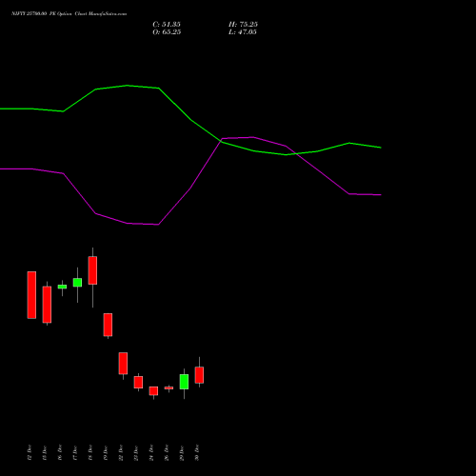This screenshot has height=476, width=476.
Task: Click the '24 Dec' date axis label
Action: tap(151, 452)
